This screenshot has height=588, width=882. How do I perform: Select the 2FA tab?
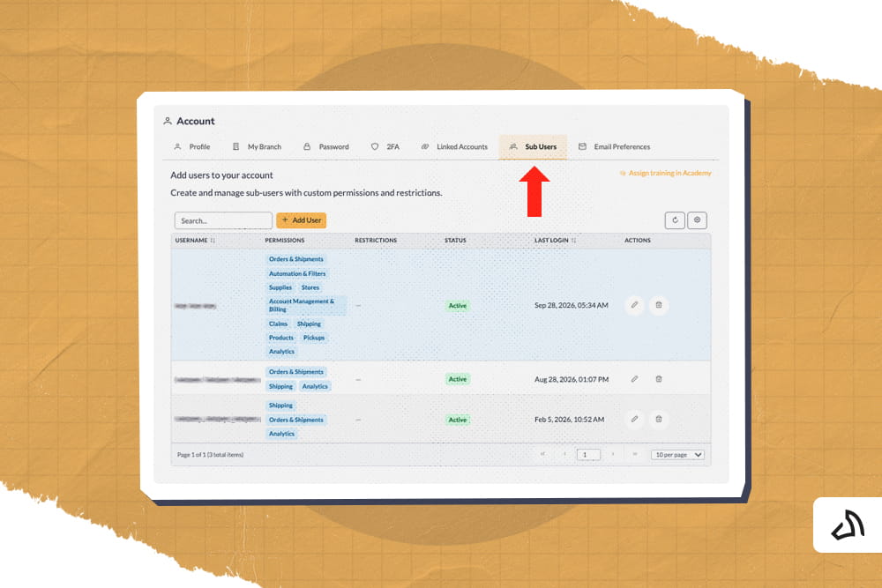point(385,146)
